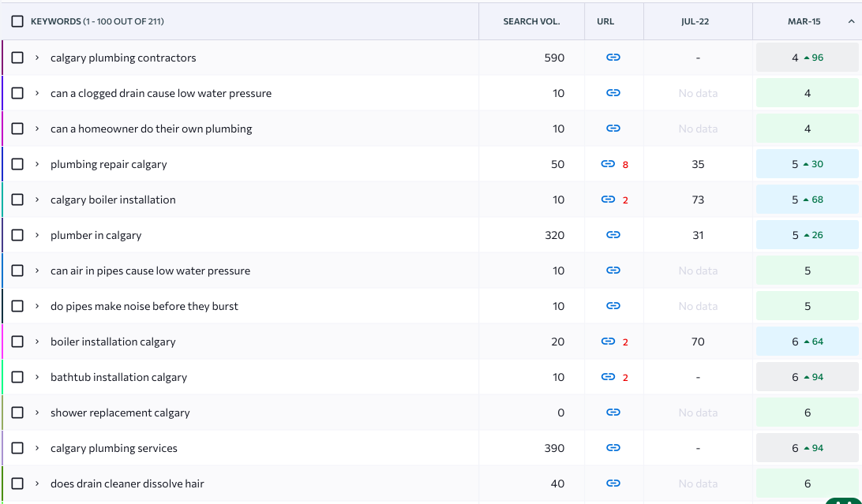The width and height of the screenshot is (862, 504).
Task: Click keyword can air in pipes cause low water pressure
Action: pos(150,271)
